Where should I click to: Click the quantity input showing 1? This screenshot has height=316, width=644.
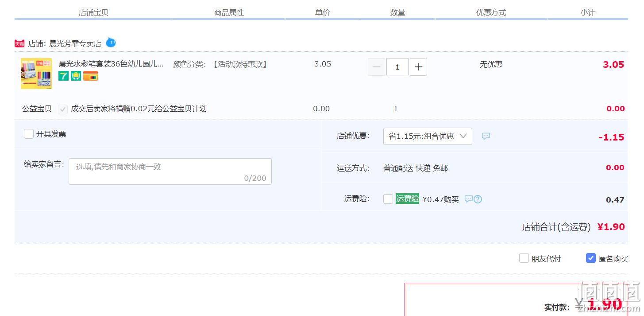(397, 67)
